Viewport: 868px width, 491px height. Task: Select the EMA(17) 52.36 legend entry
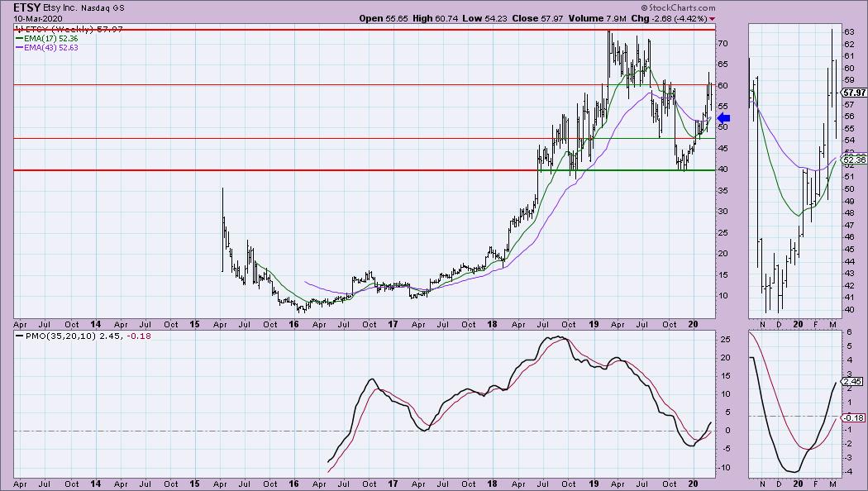[x=51, y=39]
